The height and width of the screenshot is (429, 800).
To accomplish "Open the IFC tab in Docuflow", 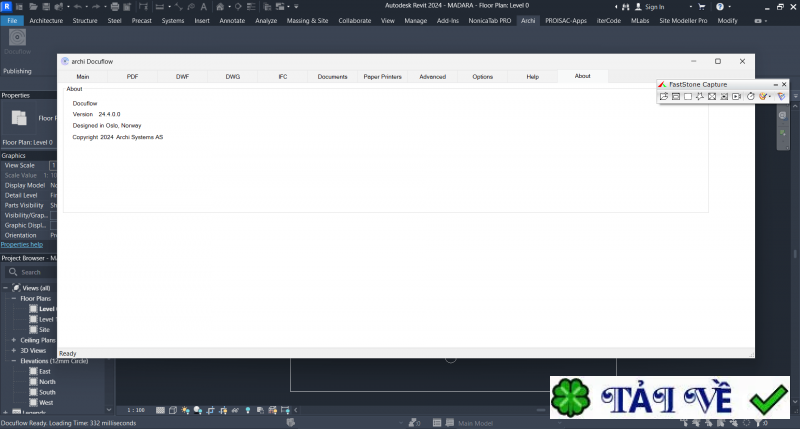I will click(x=283, y=77).
